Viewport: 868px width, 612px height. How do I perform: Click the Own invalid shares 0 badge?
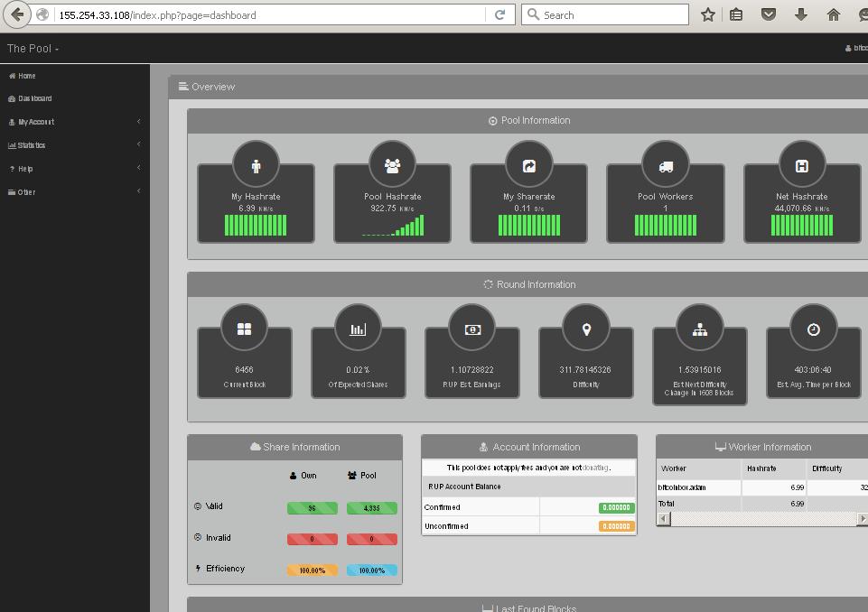pos(313,539)
